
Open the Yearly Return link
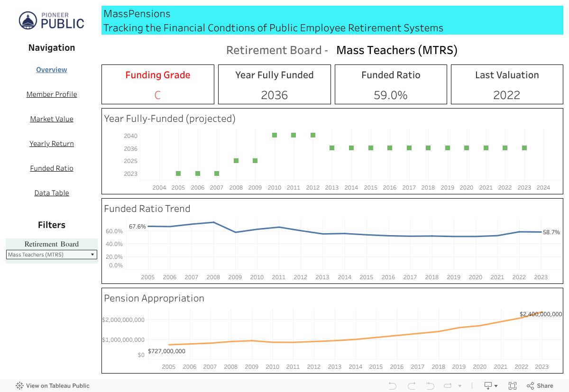(x=52, y=144)
